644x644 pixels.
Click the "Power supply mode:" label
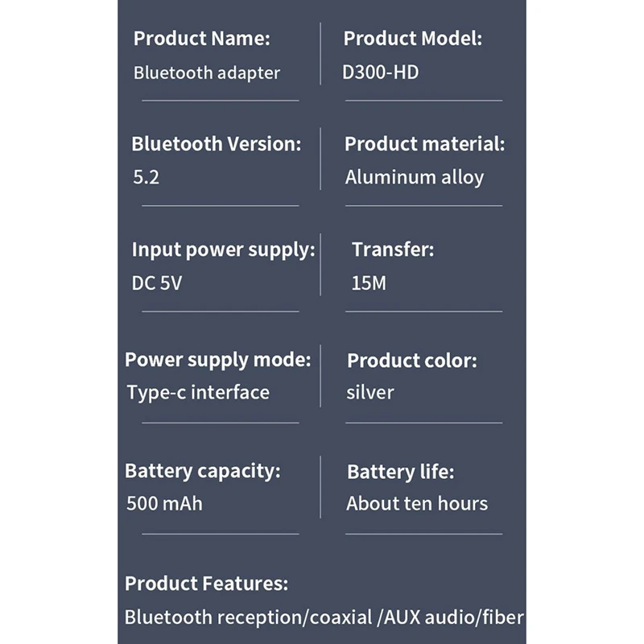coord(217,359)
